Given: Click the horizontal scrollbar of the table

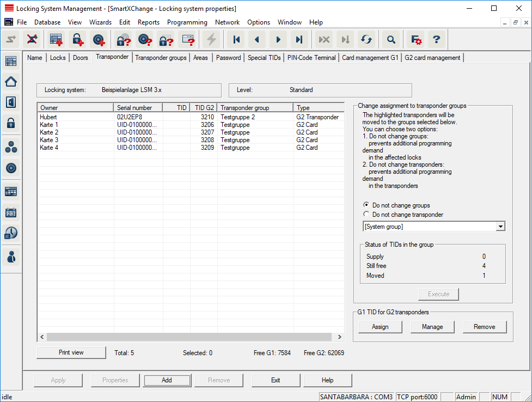Looking at the screenshot, I should tap(191, 337).
